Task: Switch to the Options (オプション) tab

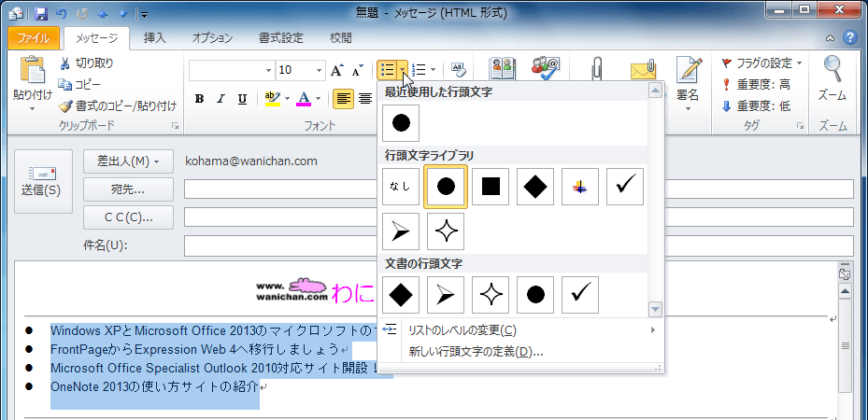Action: [x=213, y=38]
